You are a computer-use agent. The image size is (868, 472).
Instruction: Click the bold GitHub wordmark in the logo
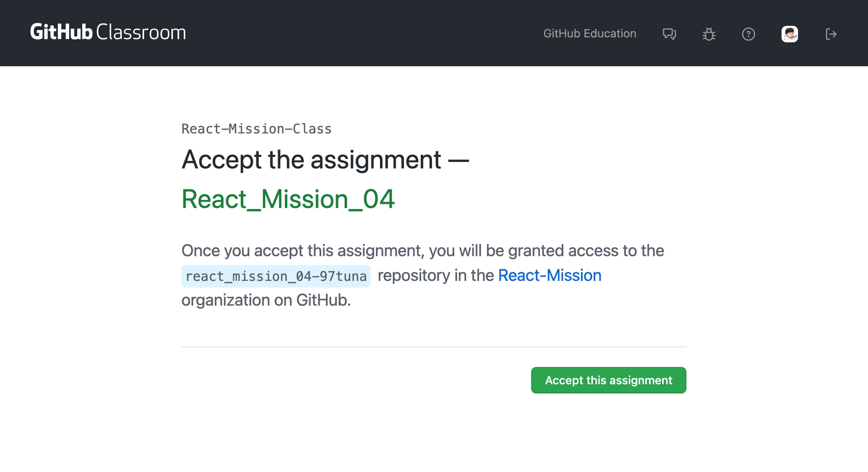pyautogui.click(x=61, y=32)
